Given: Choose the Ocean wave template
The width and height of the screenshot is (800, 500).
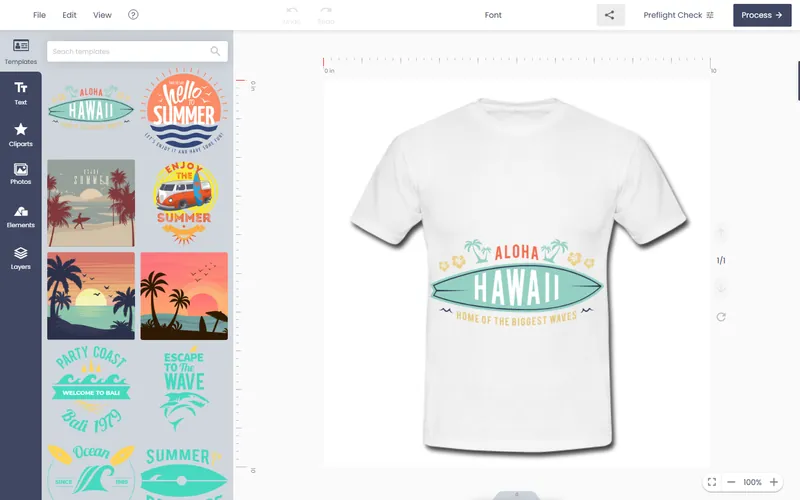Looking at the screenshot, I should pyautogui.click(x=91, y=471).
